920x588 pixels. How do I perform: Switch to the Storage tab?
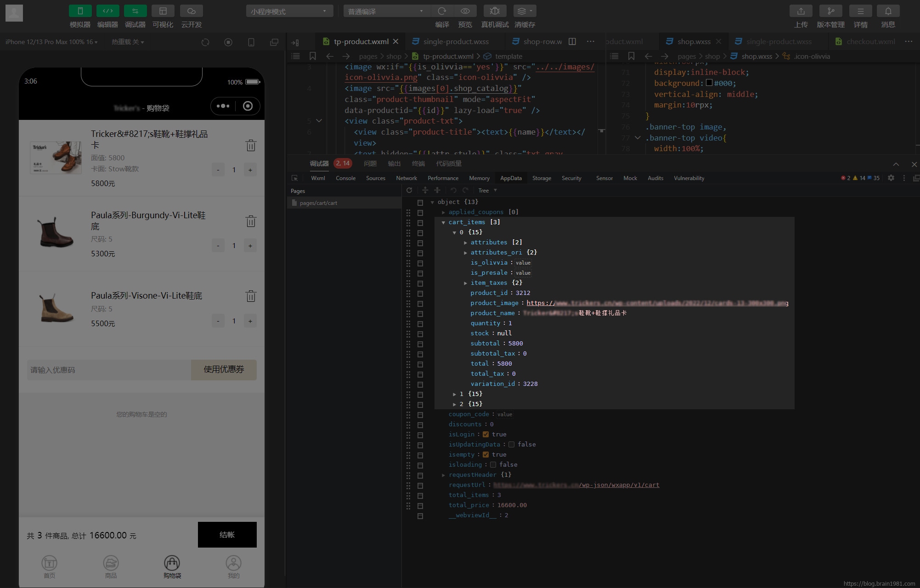pyautogui.click(x=542, y=178)
